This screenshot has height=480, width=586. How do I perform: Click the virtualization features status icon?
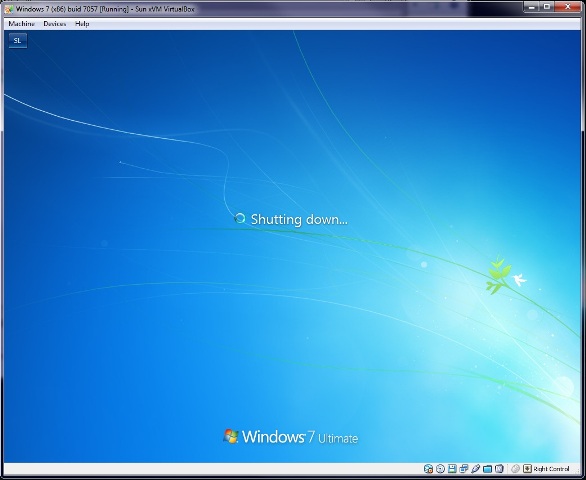(499, 468)
